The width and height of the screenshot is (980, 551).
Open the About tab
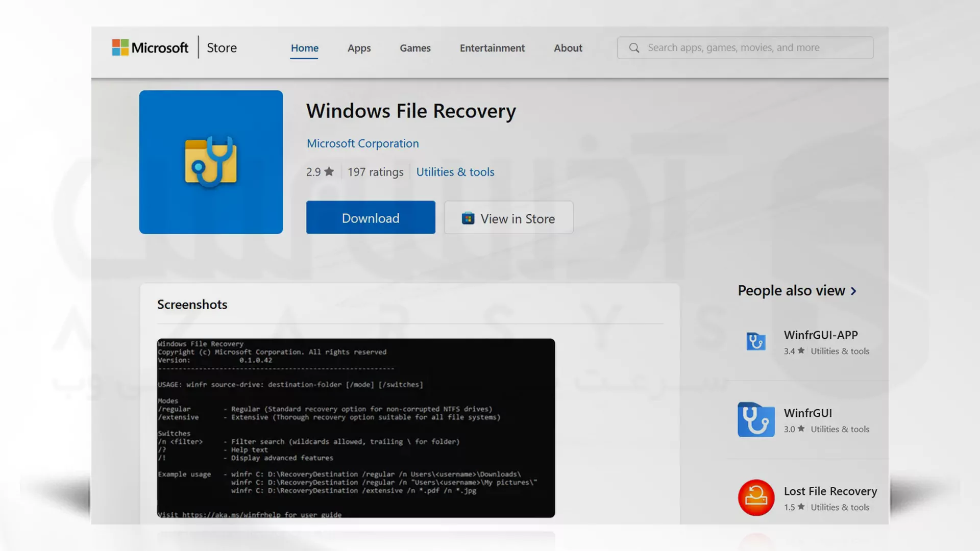(x=568, y=48)
